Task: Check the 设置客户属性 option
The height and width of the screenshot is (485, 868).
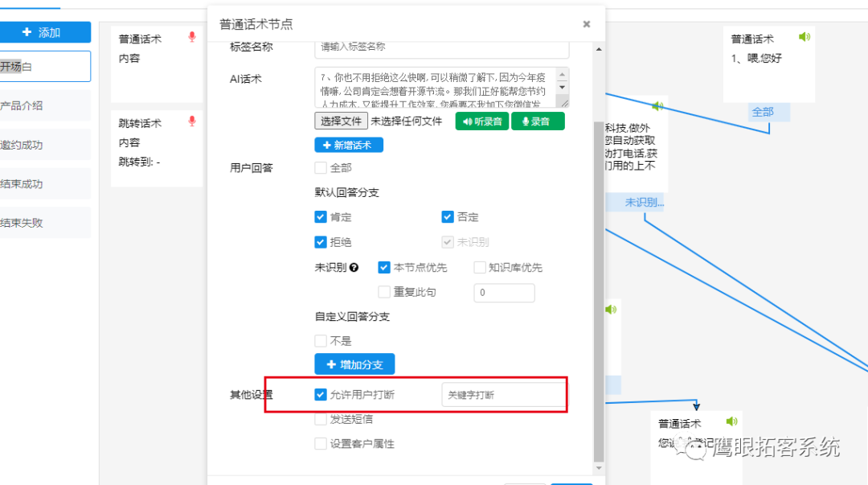Action: coord(320,442)
